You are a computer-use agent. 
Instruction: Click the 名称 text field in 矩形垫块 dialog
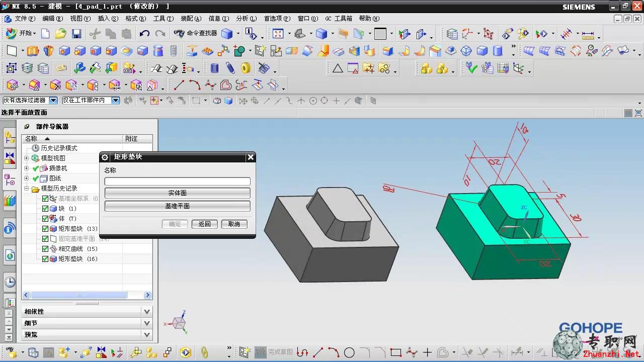pos(177,181)
